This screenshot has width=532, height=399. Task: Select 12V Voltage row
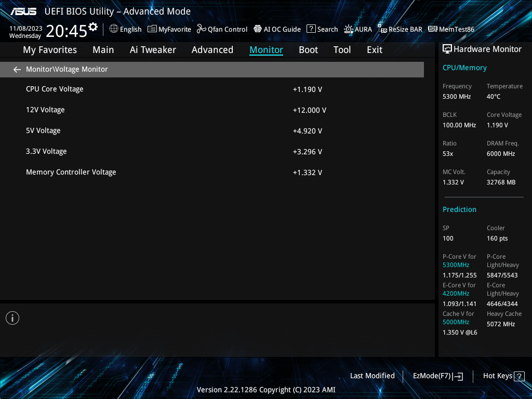(212, 110)
